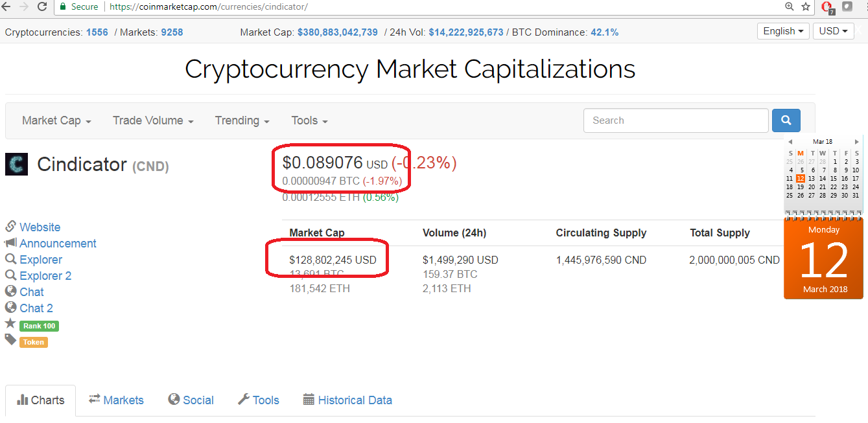Go back with the browser back arrow

[6, 6]
